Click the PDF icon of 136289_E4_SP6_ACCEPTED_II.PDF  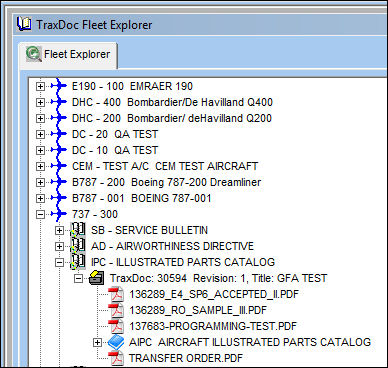(x=116, y=294)
